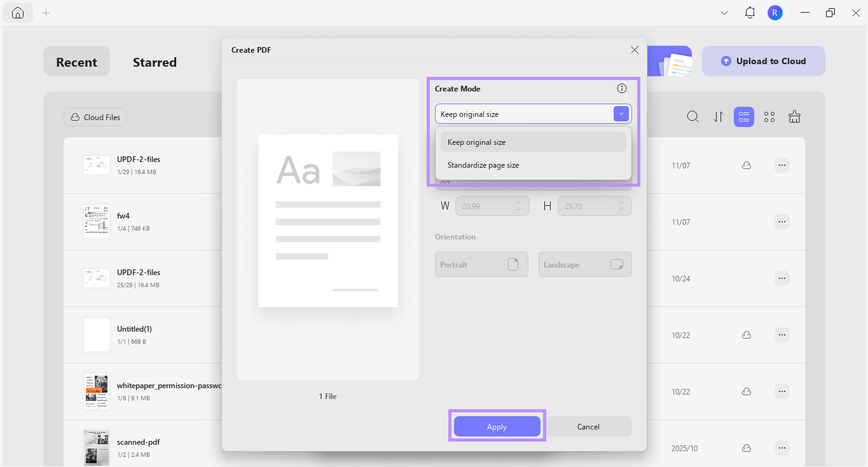
Task: Open the file search icon
Action: click(x=693, y=117)
